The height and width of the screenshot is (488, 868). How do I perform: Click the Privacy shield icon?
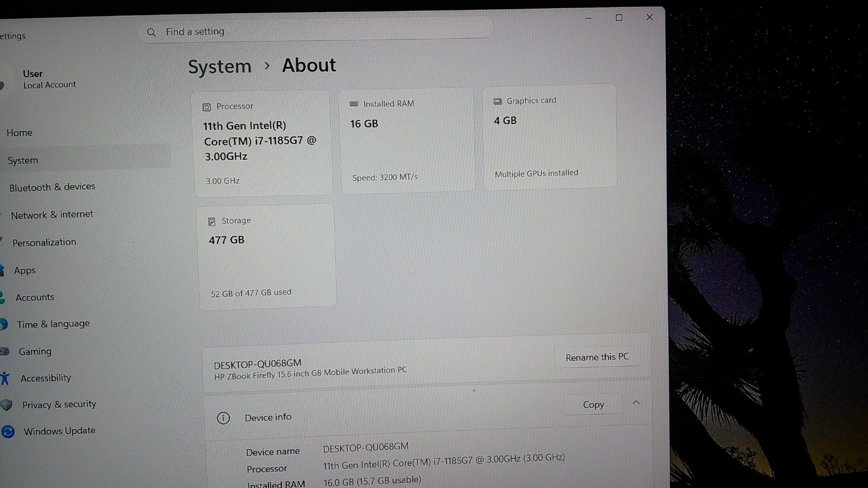point(7,405)
